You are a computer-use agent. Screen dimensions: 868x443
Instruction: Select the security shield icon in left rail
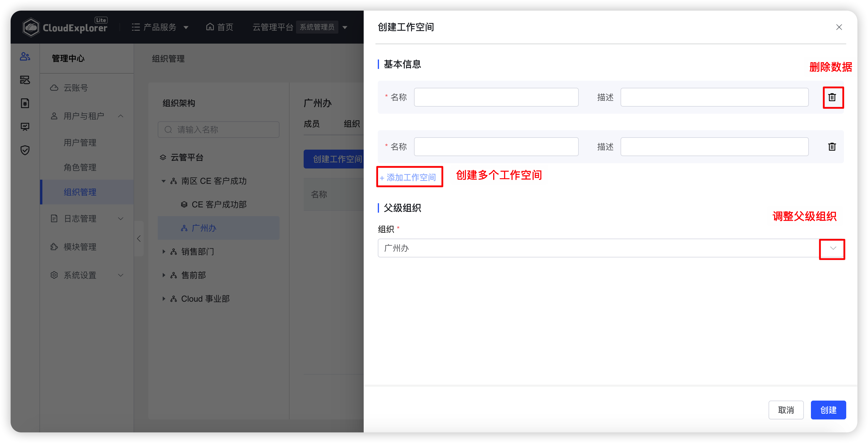click(x=25, y=150)
